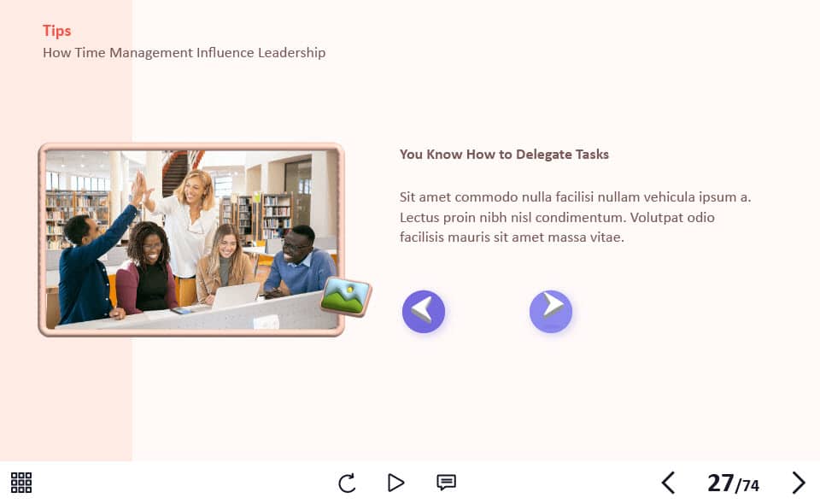Click the purple right arrow button
The image size is (820, 504).
551,312
